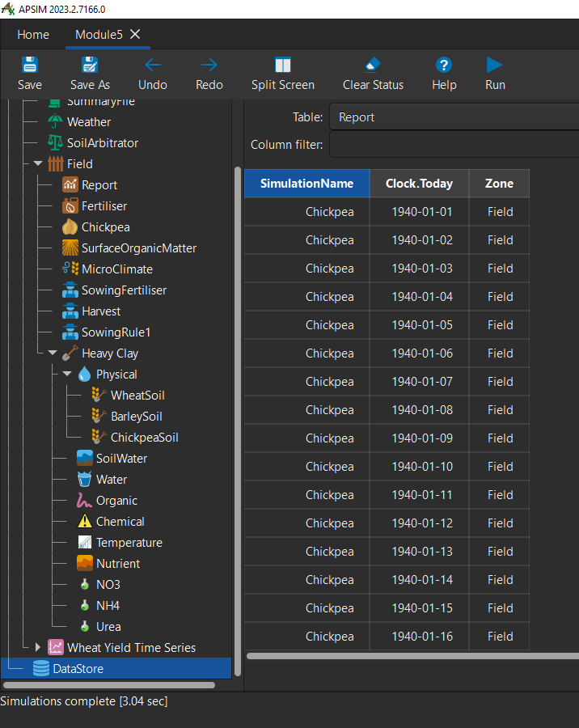The width and height of the screenshot is (579, 728).
Task: Click the MicroClimate icon
Action: coord(70,269)
